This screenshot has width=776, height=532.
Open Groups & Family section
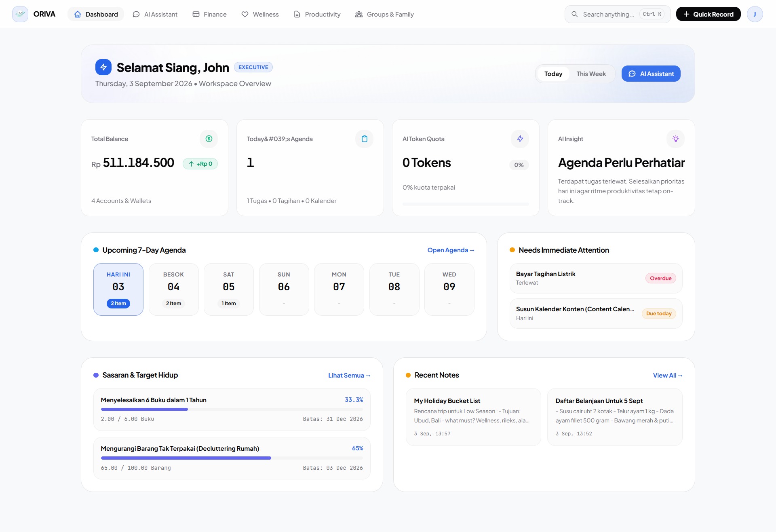(384, 14)
